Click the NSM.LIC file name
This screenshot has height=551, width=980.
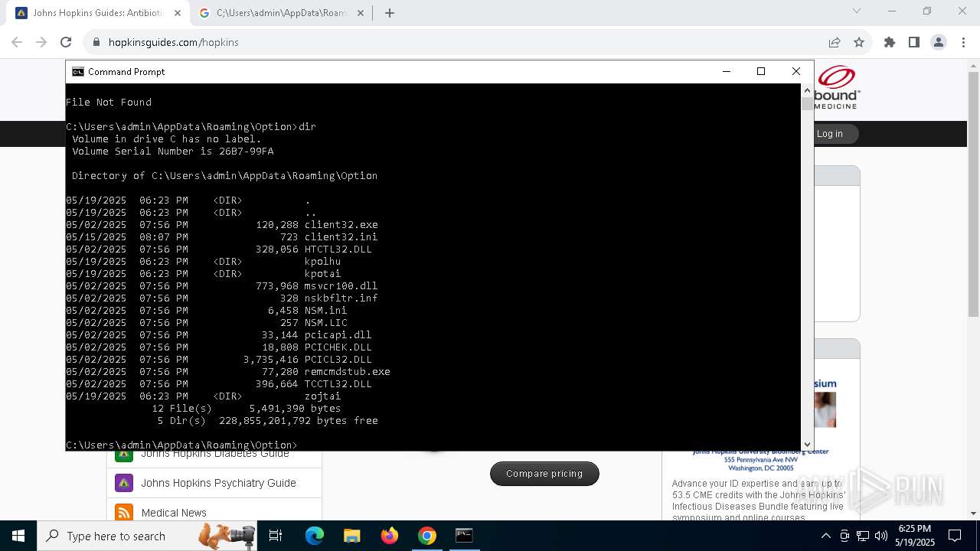click(325, 322)
